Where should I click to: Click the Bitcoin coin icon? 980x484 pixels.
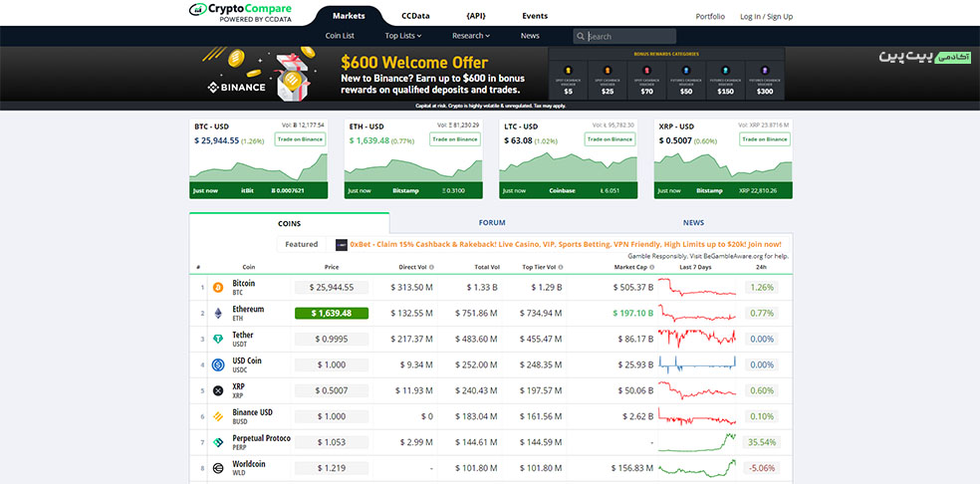(218, 288)
